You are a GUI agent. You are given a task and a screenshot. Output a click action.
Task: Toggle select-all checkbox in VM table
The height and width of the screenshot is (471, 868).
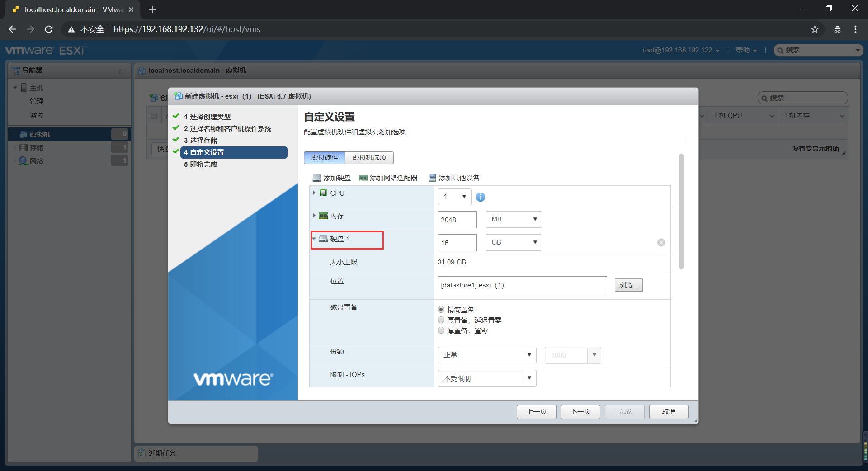coord(154,116)
